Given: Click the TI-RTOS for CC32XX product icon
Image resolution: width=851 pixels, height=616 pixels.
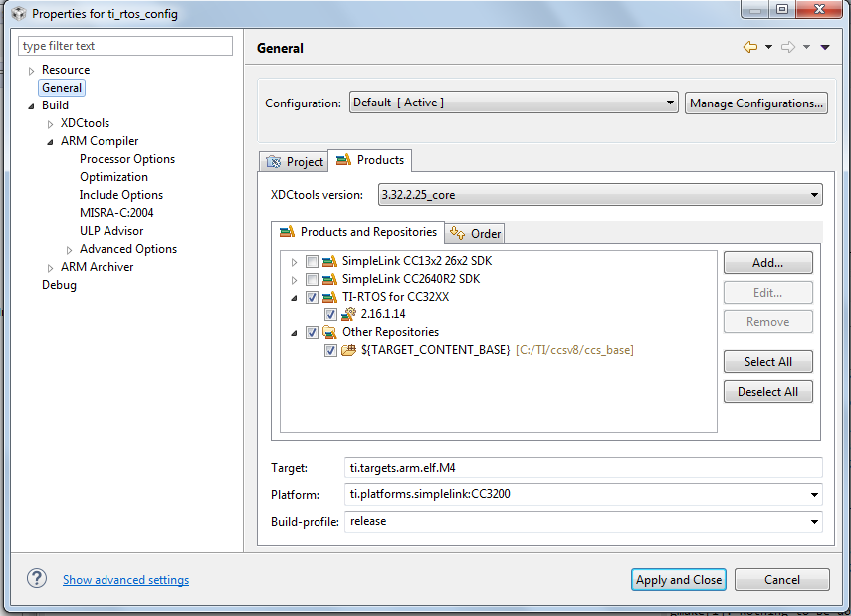Looking at the screenshot, I should coord(330,297).
